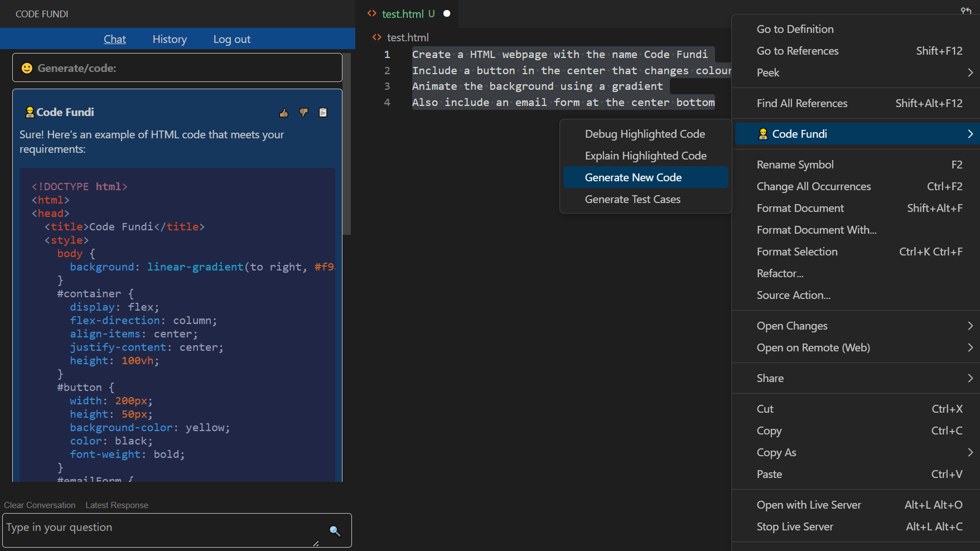
Task: Click the Log out link
Action: 232,39
